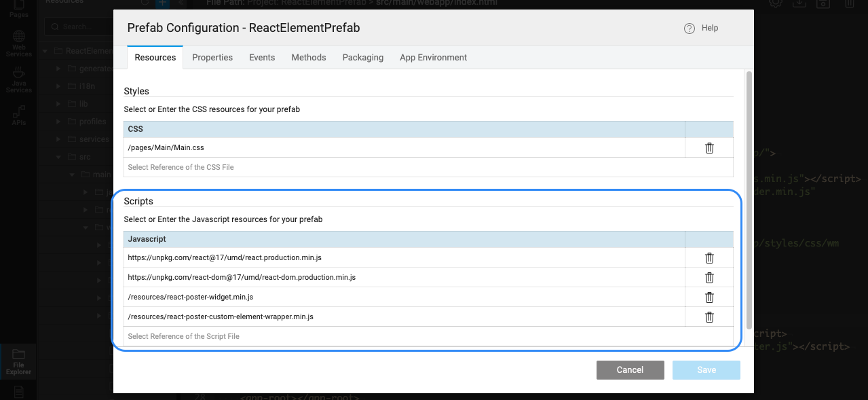This screenshot has width=868, height=400.
Task: Delete the react-dom.production.min.js script row
Action: point(709,278)
